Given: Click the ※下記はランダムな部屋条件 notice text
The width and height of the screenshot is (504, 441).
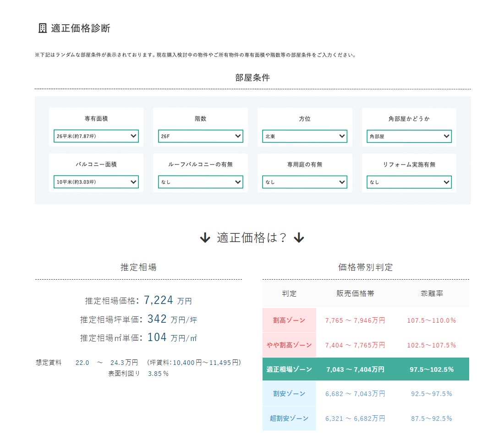Looking at the screenshot, I should click(x=196, y=55).
